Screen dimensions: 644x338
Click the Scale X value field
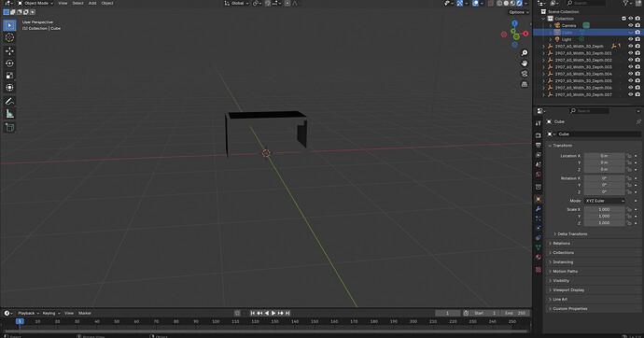pos(604,209)
